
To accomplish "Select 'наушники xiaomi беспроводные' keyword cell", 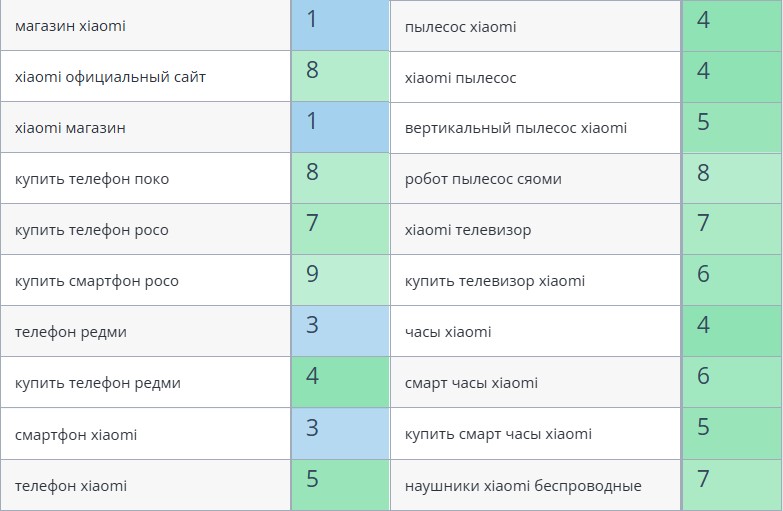I will click(523, 486).
